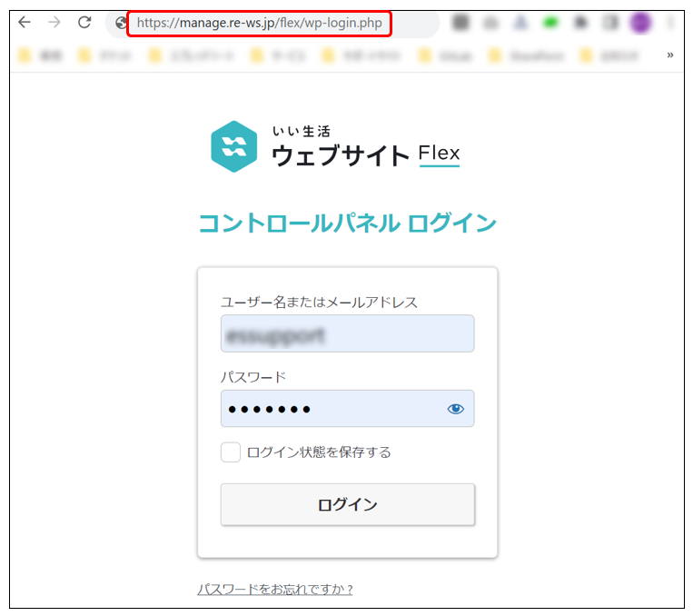Screen dimensions: 693x616
Task: Focus the ユーザー名またはメールアドレス field
Action: pyautogui.click(x=347, y=333)
